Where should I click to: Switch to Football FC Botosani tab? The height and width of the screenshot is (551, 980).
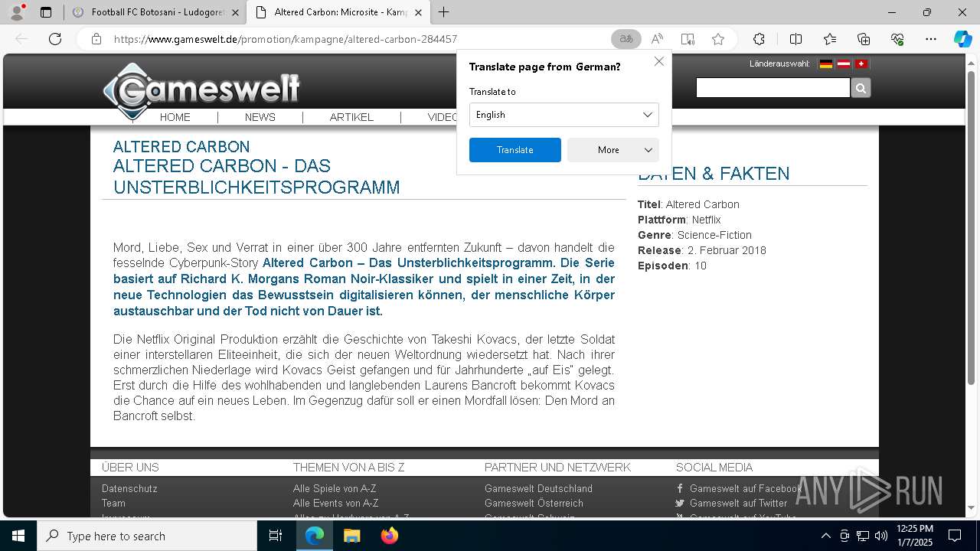click(x=155, y=12)
